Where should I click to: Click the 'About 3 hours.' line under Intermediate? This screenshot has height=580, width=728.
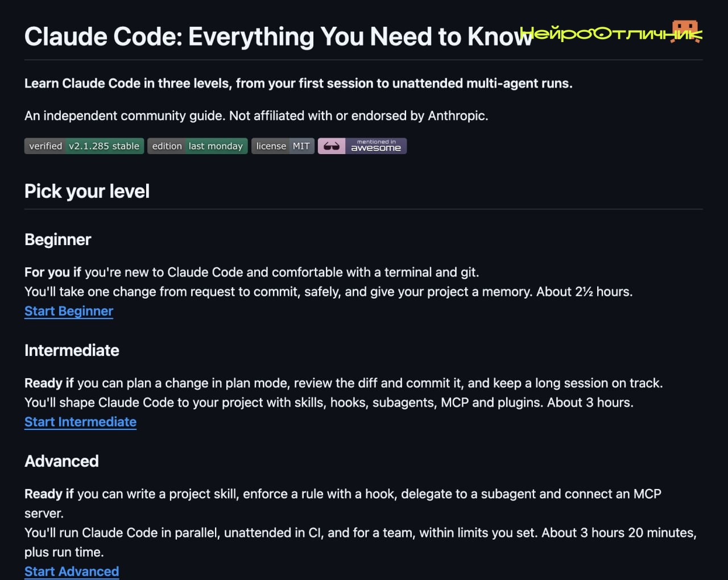tap(329, 403)
